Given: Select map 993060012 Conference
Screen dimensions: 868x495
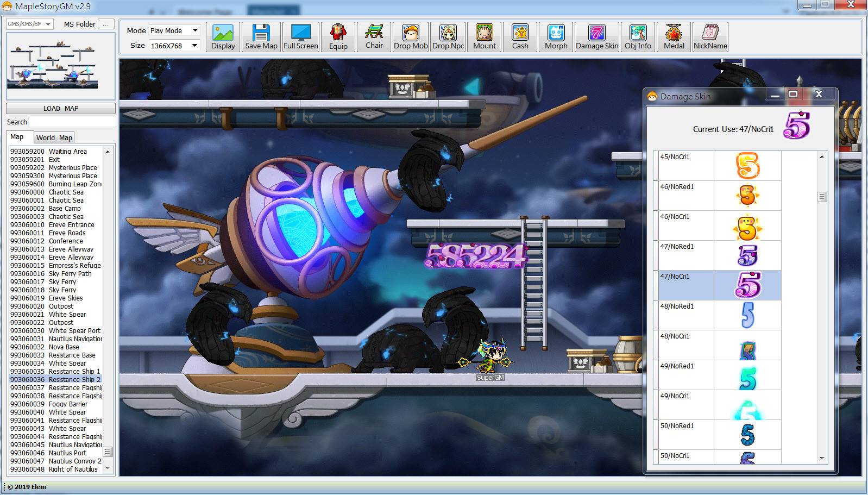Looking at the screenshot, I should 55,241.
